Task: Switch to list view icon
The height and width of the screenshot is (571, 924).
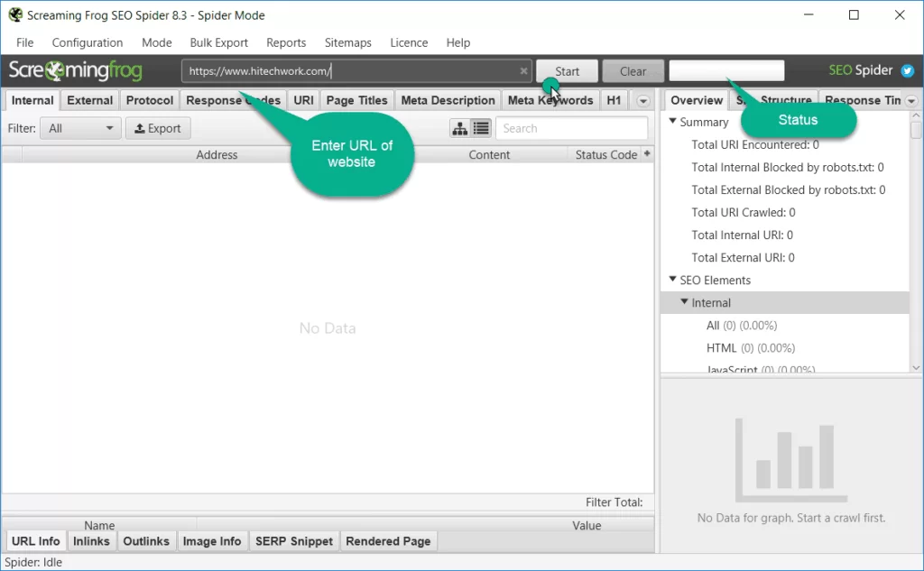Action: pyautogui.click(x=481, y=128)
